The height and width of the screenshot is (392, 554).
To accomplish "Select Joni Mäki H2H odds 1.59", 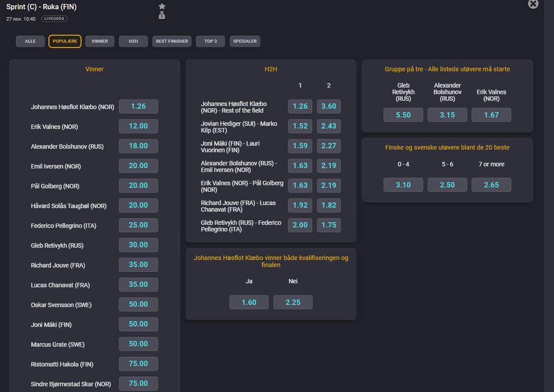I will pyautogui.click(x=300, y=146).
